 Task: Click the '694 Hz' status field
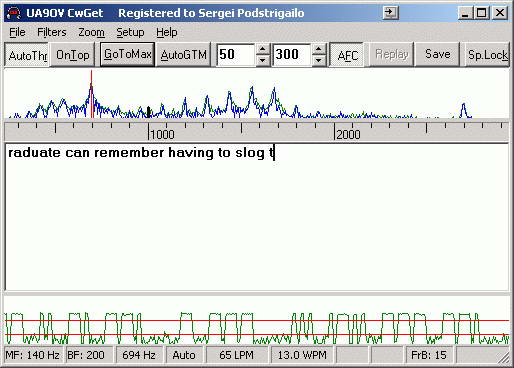coord(139,355)
